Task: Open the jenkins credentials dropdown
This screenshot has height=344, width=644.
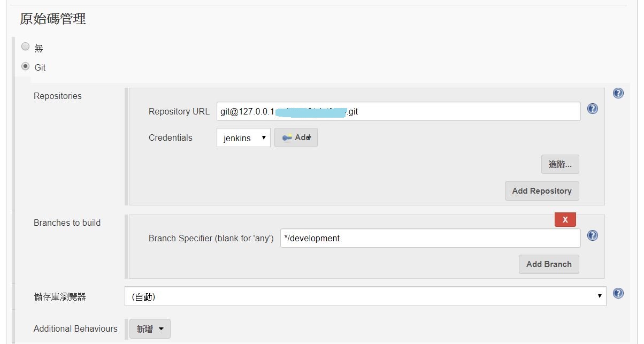Action: point(243,138)
